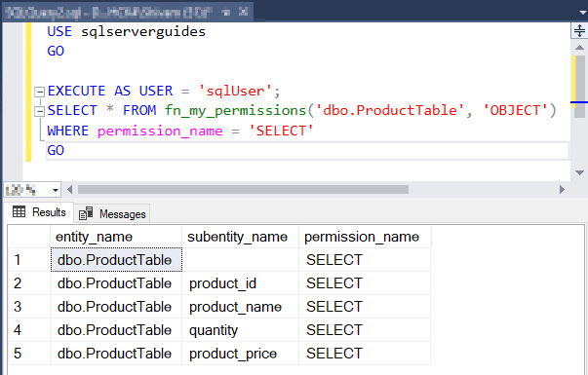The width and height of the screenshot is (588, 375).
Task: Click the quantity cell
Action: click(241, 330)
